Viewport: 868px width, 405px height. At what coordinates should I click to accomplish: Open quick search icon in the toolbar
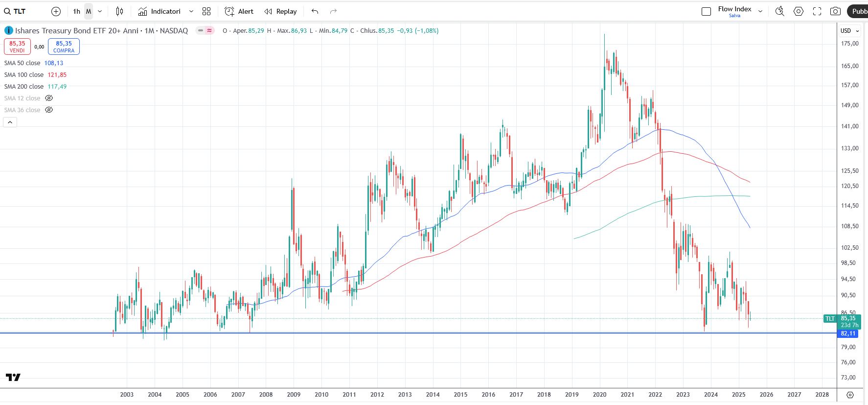tap(780, 11)
